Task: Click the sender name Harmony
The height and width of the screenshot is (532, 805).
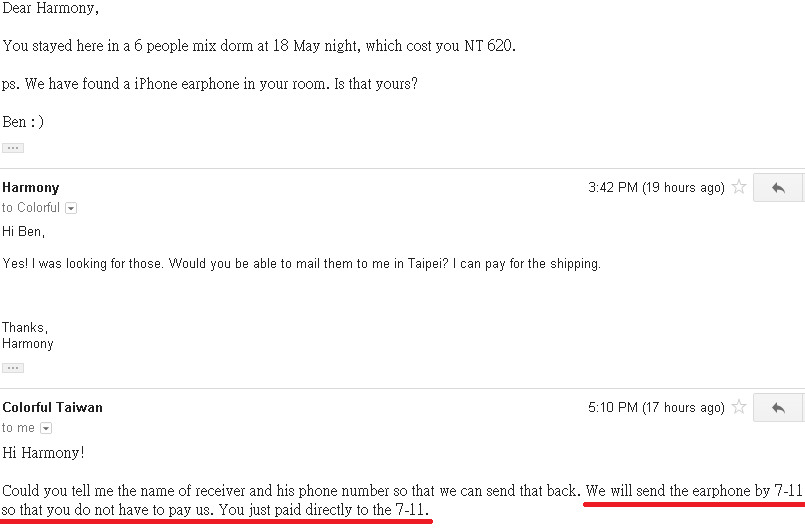Action: coord(31,187)
